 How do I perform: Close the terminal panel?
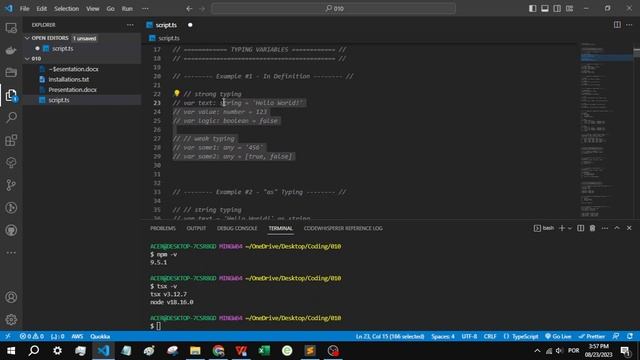[x=629, y=228]
